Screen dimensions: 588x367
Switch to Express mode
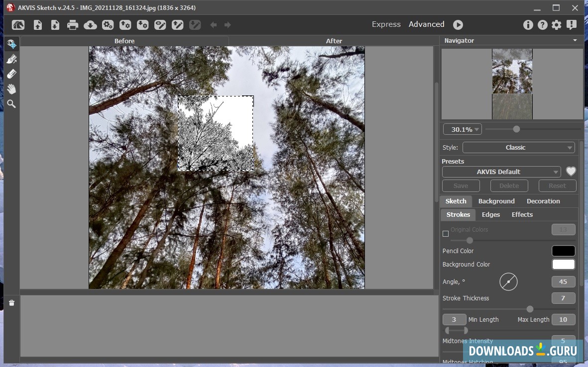(x=386, y=24)
